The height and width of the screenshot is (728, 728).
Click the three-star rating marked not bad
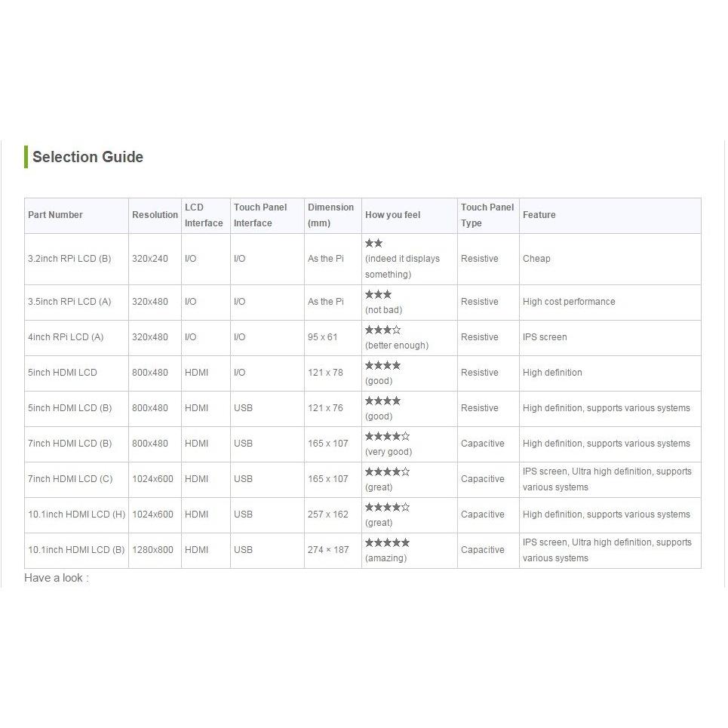click(x=379, y=294)
